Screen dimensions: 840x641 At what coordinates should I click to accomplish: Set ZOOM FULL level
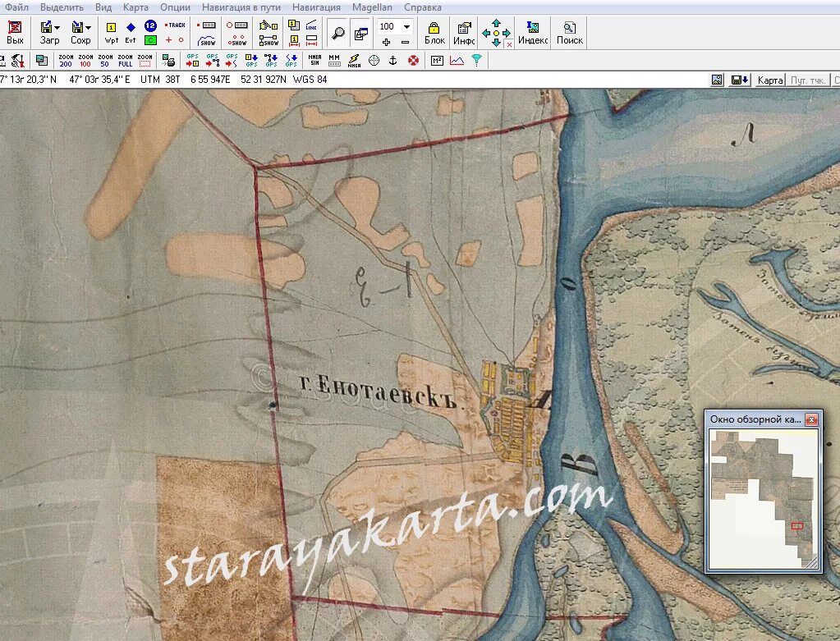click(x=125, y=61)
